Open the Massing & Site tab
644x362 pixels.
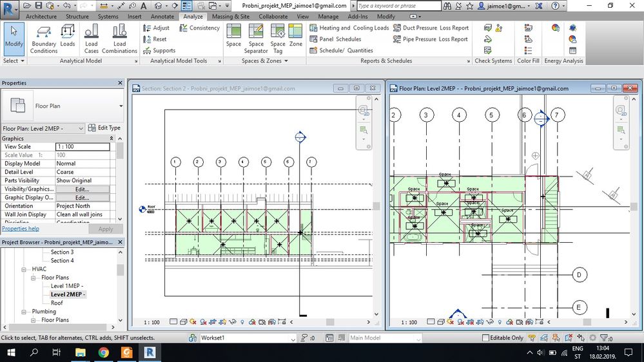(x=231, y=16)
